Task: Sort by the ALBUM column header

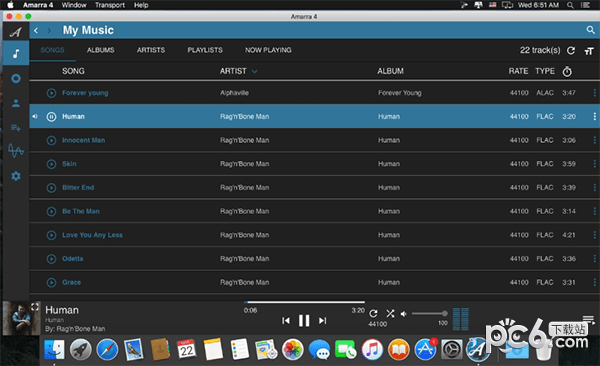Action: click(390, 71)
